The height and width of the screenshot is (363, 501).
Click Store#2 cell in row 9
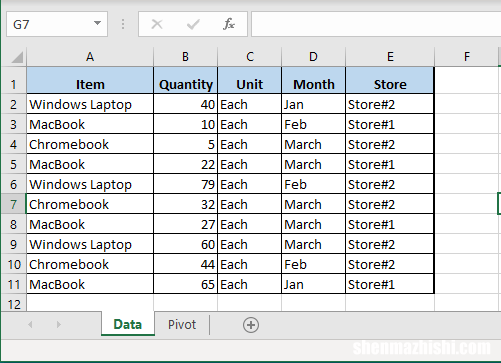(x=390, y=244)
